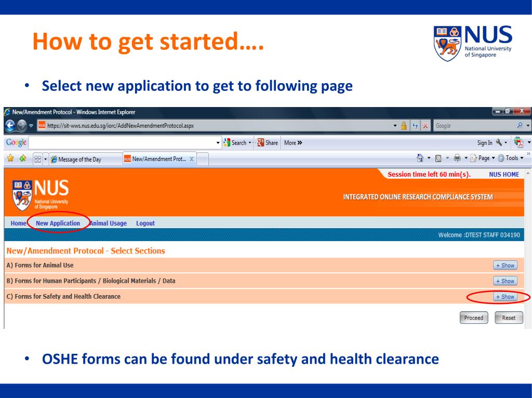The image size is (532, 398).
Task: Open the Home icon dropdown arrow
Action: coord(429,158)
